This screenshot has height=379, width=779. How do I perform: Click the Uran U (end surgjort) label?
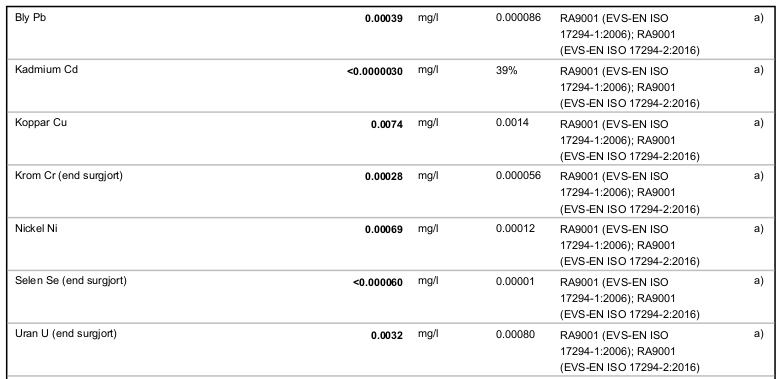coord(66,334)
